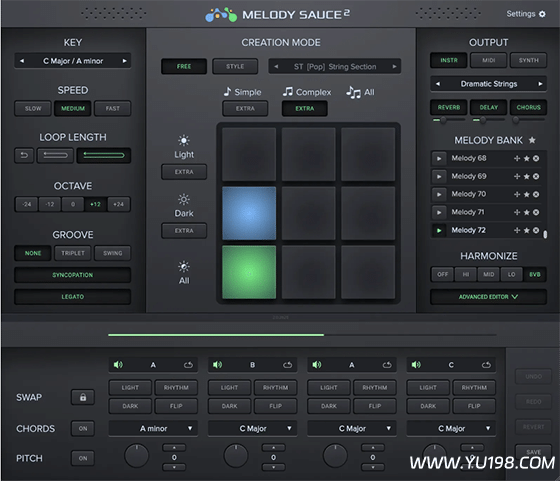Toggle Legato option
Viewport: 560px width, 481px height.
pos(72,297)
